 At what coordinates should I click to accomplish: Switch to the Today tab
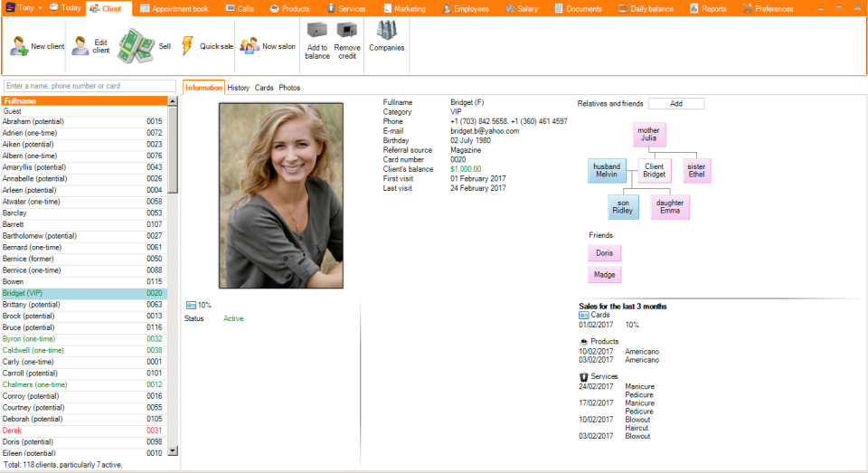pyautogui.click(x=65, y=8)
